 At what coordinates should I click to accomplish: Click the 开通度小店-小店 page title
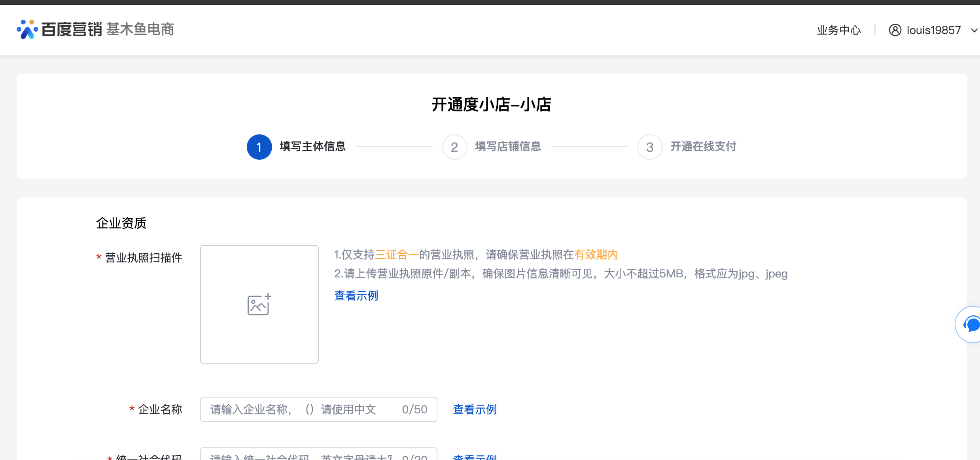[491, 105]
